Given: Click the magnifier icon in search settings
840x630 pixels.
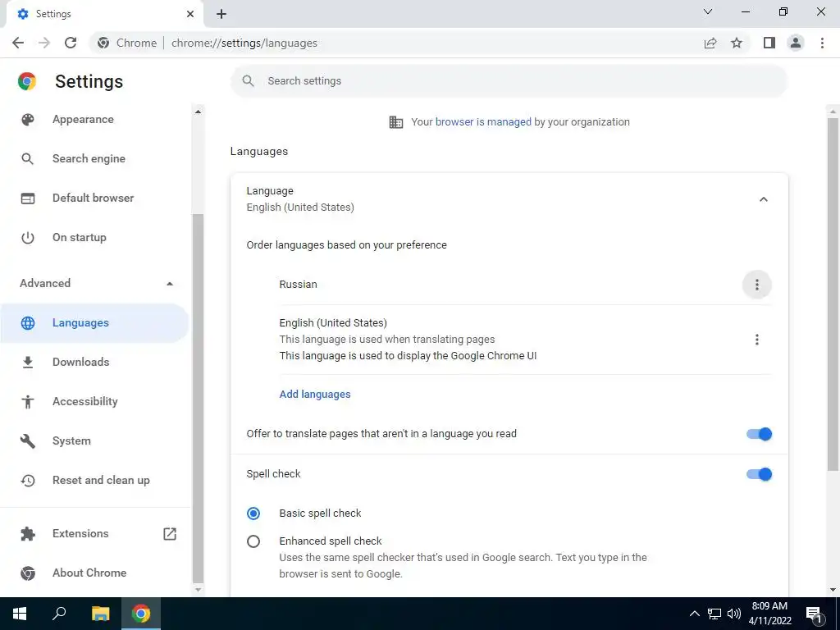Looking at the screenshot, I should click(248, 81).
